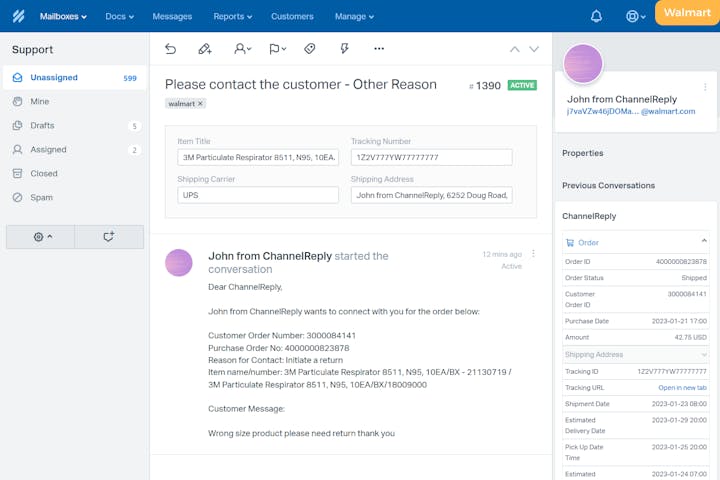
Task: Click the Tracking Number field
Action: coord(431,157)
